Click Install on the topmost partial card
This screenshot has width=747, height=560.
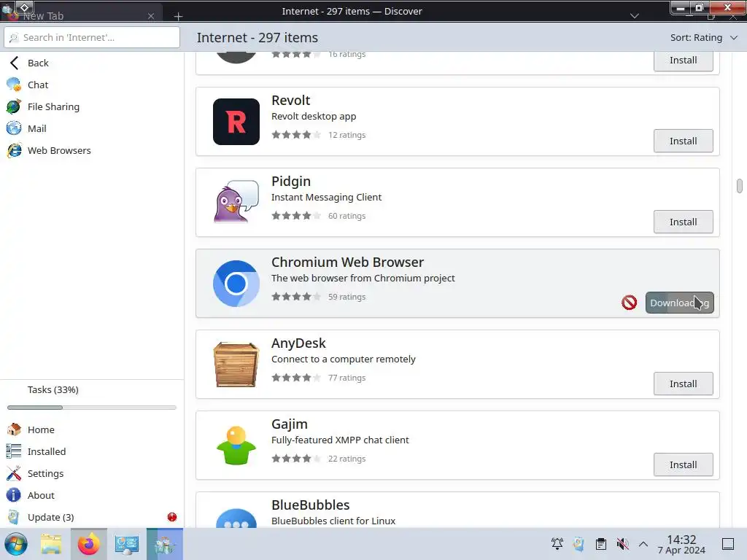[x=683, y=61]
